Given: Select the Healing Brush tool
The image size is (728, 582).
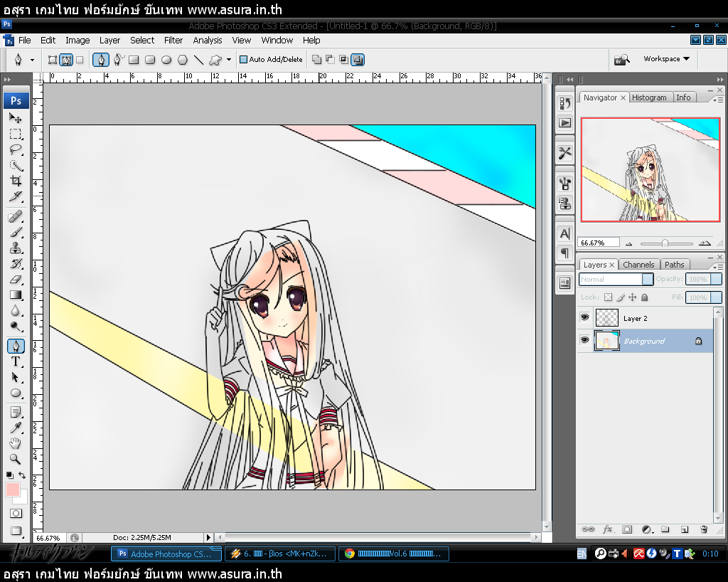Looking at the screenshot, I should coord(16,217).
